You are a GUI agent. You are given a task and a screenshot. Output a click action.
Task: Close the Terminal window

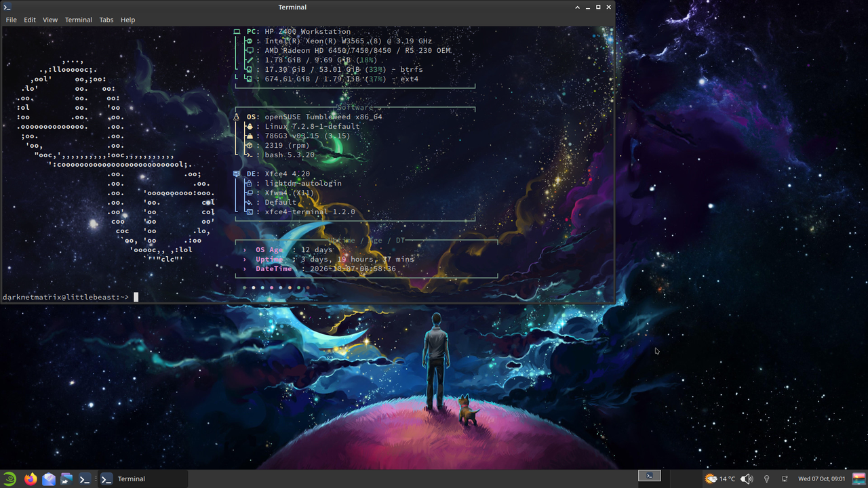point(608,7)
